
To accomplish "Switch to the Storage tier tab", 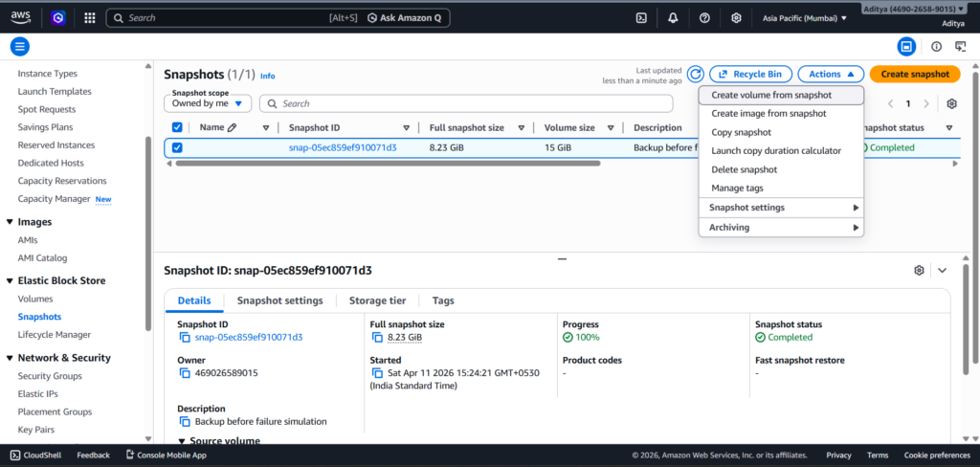I will coord(377,300).
